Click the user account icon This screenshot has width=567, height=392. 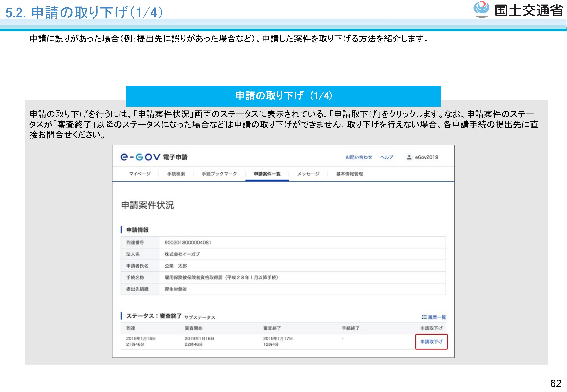click(x=409, y=157)
